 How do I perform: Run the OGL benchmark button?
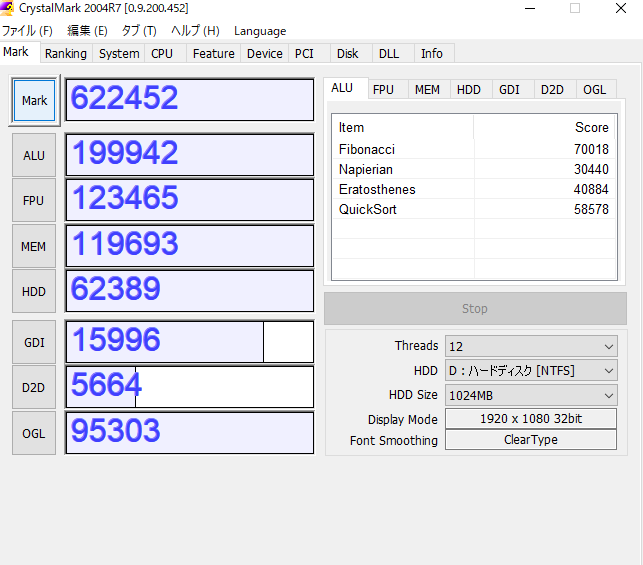(34, 433)
